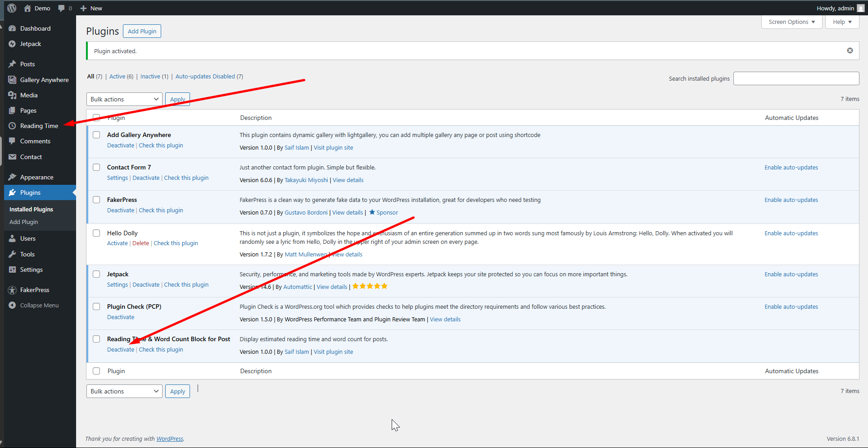Click the Contact envelope icon

12,157
